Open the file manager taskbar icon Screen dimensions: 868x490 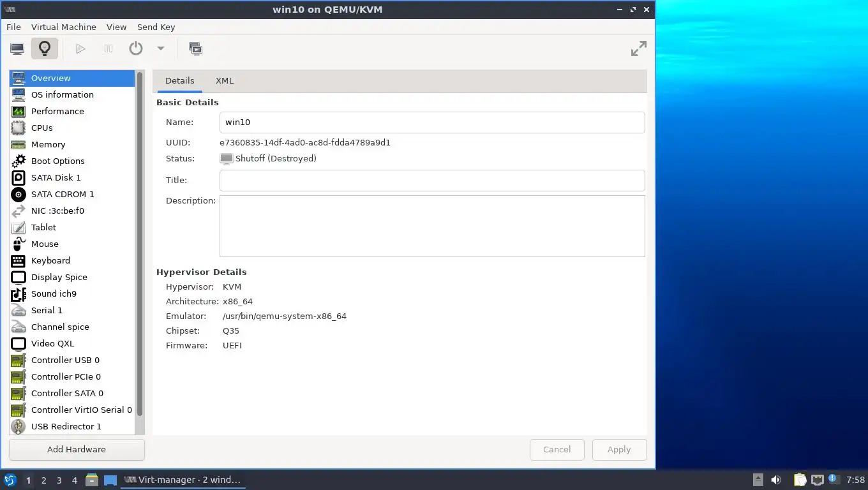[92, 480]
